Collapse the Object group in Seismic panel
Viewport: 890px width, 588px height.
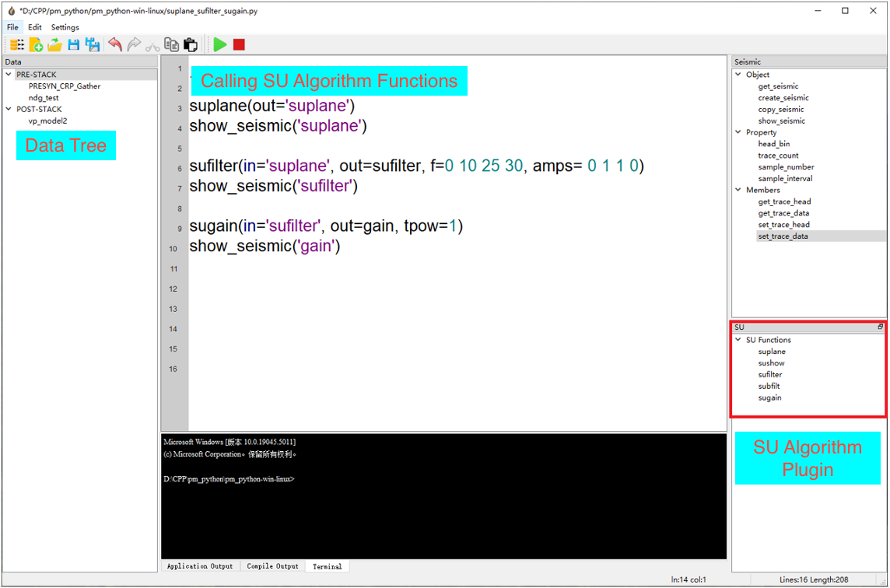point(738,75)
